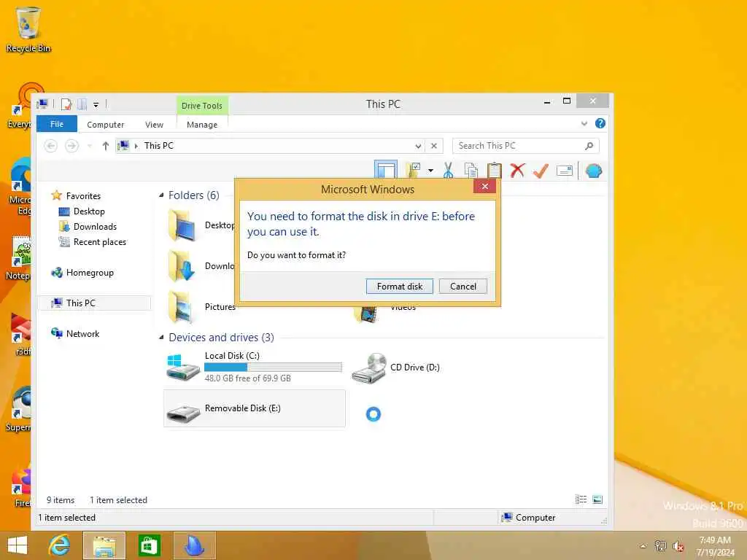The height and width of the screenshot is (560, 747).
Task: Select the CD Drive (D:) icon
Action: [x=368, y=368]
